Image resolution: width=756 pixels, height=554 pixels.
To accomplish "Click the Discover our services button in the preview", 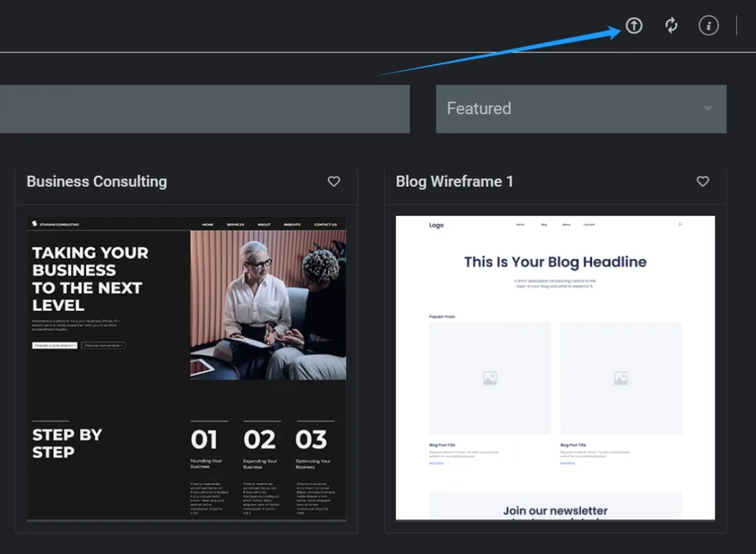I will click(103, 345).
